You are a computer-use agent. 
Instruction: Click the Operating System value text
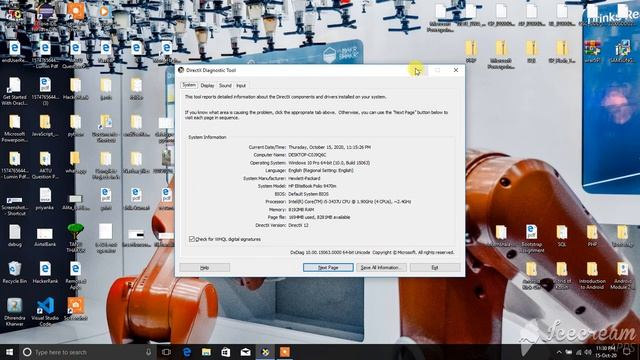point(329,163)
